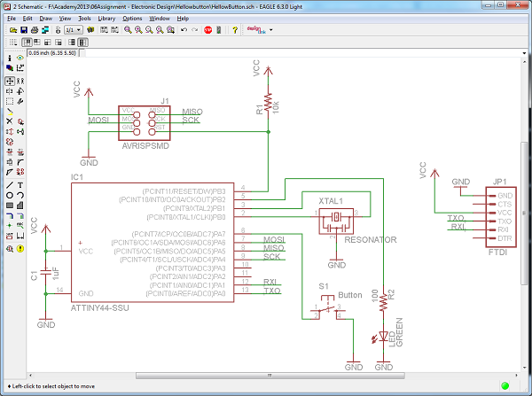
Task: Click the Go traffic light icon
Action: (x=219, y=30)
